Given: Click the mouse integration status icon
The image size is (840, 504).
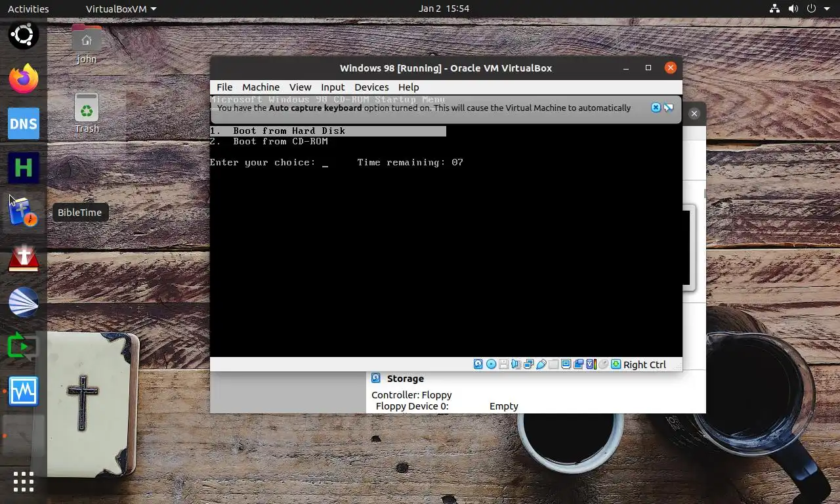Looking at the screenshot, I should pos(603,364).
